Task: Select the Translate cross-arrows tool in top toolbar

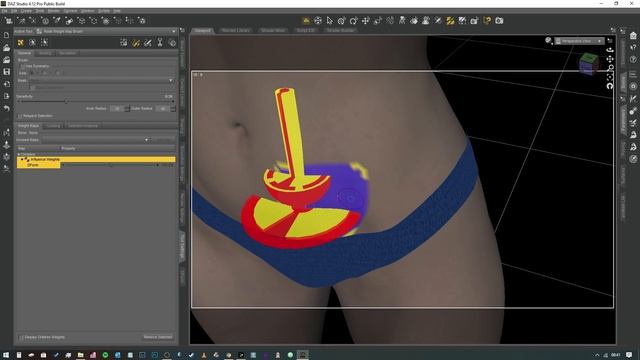Action: (x=366, y=20)
